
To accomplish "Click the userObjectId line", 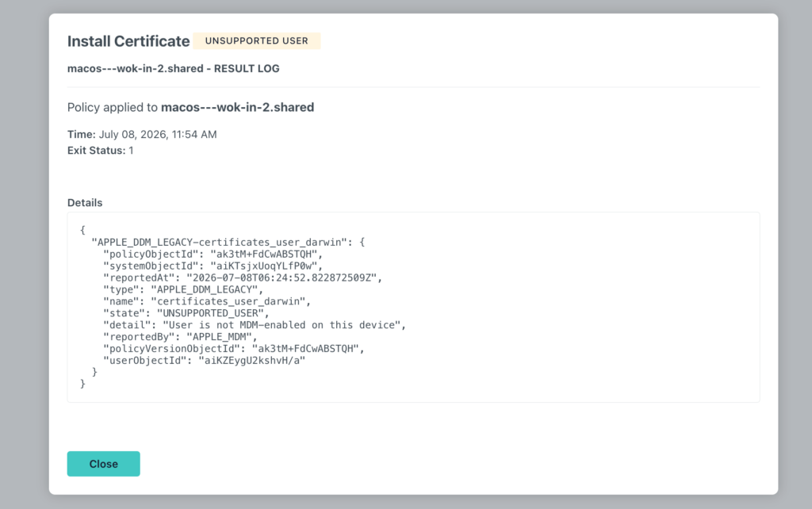I will coord(204,361).
